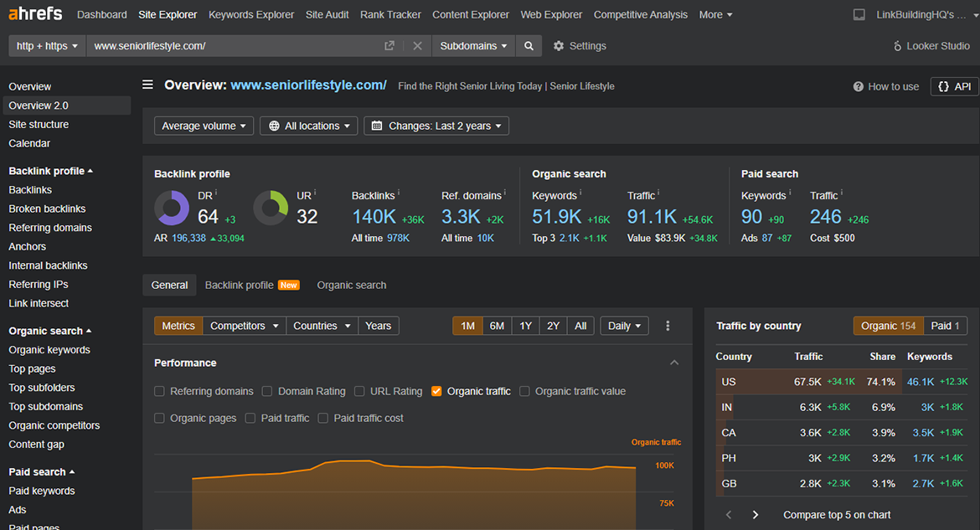
Task: Select 1Y time range
Action: pyautogui.click(x=526, y=326)
